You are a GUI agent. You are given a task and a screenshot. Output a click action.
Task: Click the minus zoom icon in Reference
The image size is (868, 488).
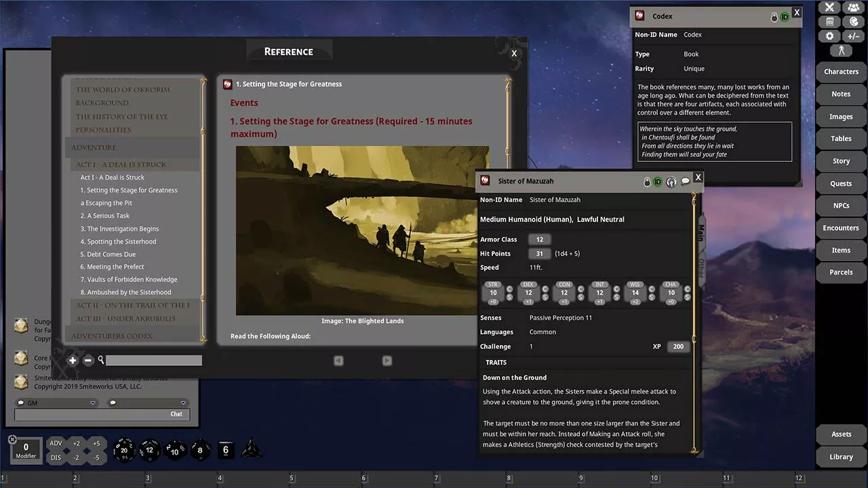87,361
